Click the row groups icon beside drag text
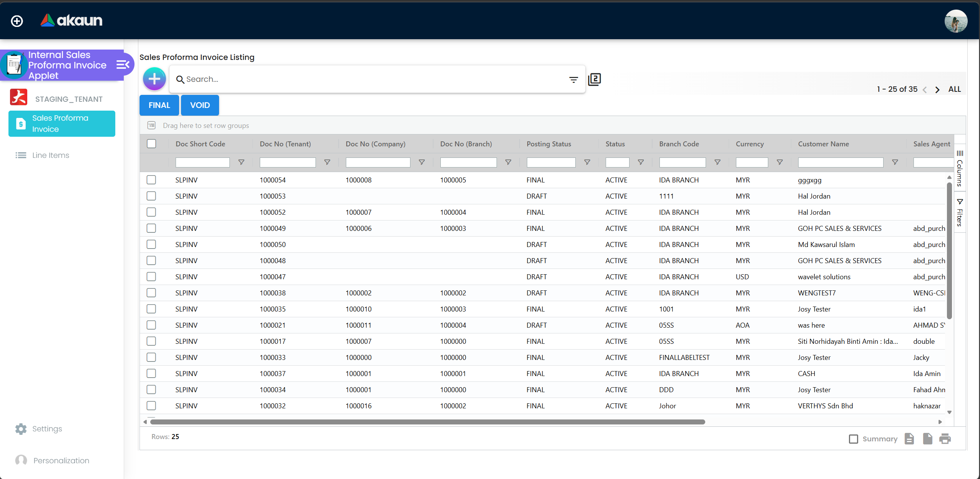This screenshot has width=980, height=479. click(151, 125)
